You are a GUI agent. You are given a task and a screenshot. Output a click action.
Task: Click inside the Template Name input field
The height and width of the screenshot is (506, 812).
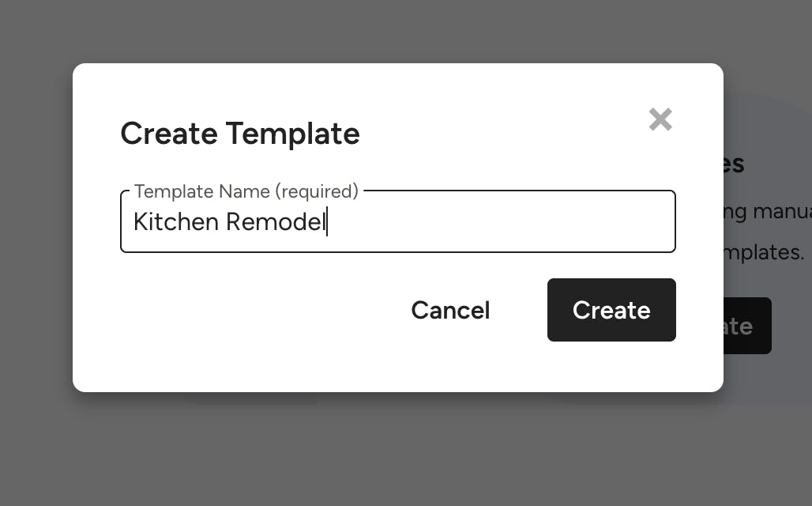pos(397,221)
